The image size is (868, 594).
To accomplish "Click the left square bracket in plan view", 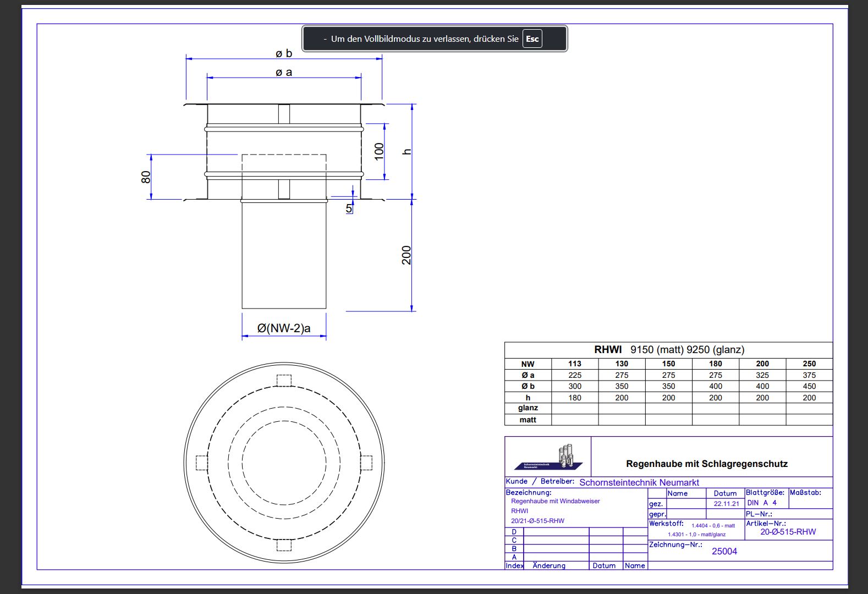I will click(x=202, y=463).
